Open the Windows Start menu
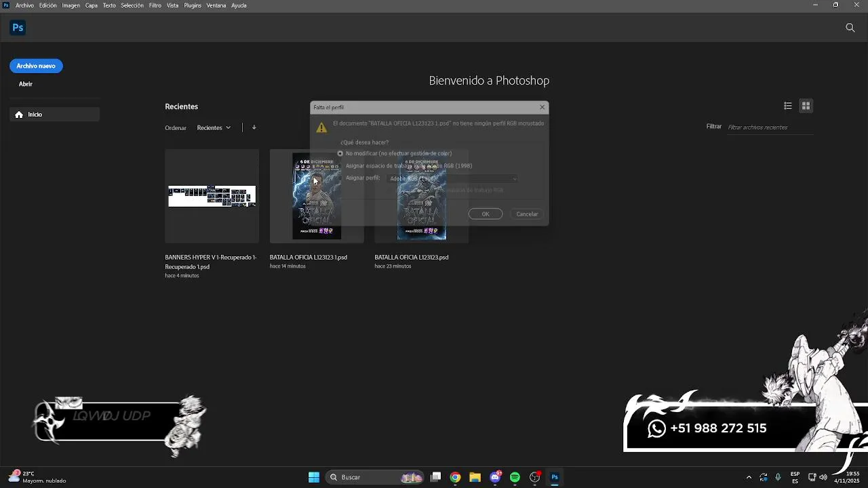Image resolution: width=868 pixels, height=488 pixels. point(314,477)
